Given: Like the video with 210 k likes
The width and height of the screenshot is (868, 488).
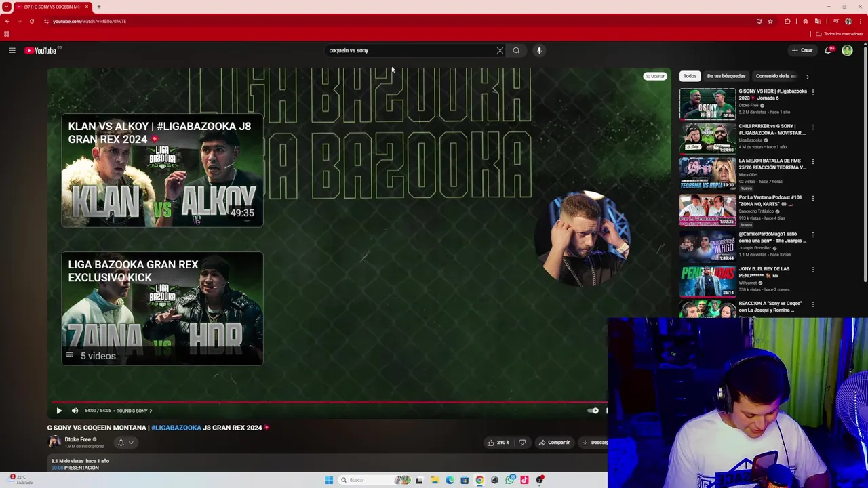Looking at the screenshot, I should coord(498,443).
